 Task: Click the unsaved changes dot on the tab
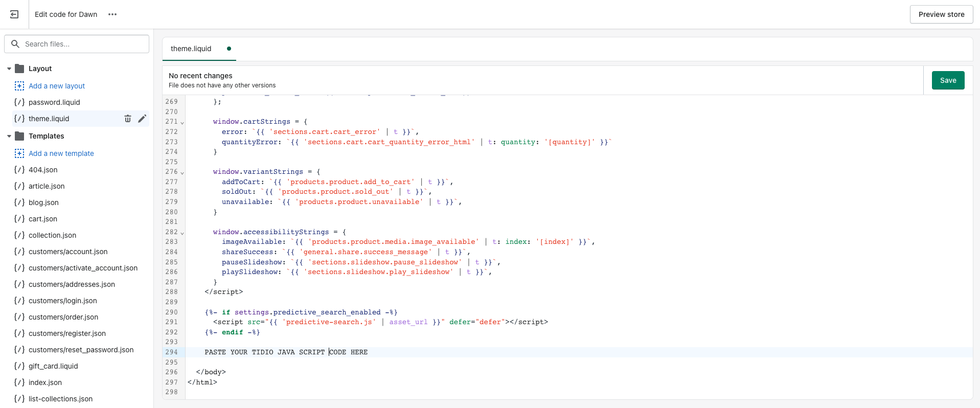pyautogui.click(x=229, y=49)
